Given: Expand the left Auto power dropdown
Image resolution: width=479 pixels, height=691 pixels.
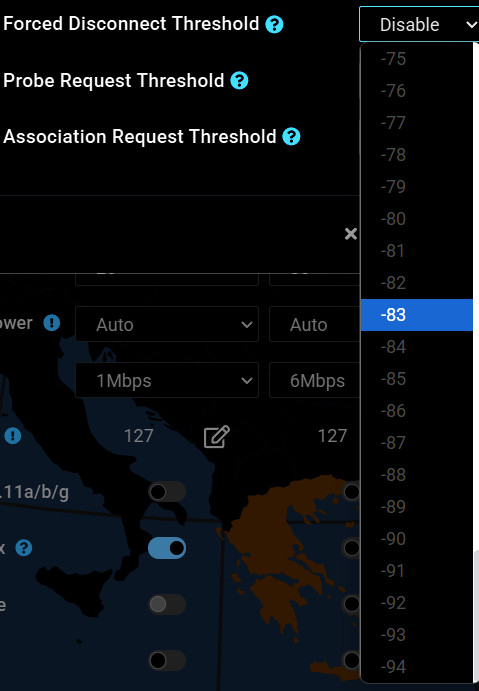Looking at the screenshot, I should click(167, 324).
